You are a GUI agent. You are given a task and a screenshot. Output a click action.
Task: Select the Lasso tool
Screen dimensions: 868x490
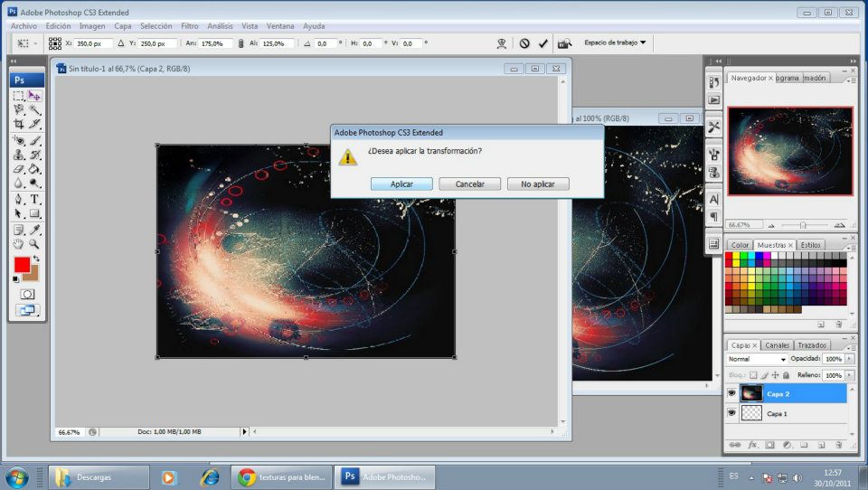[x=19, y=109]
